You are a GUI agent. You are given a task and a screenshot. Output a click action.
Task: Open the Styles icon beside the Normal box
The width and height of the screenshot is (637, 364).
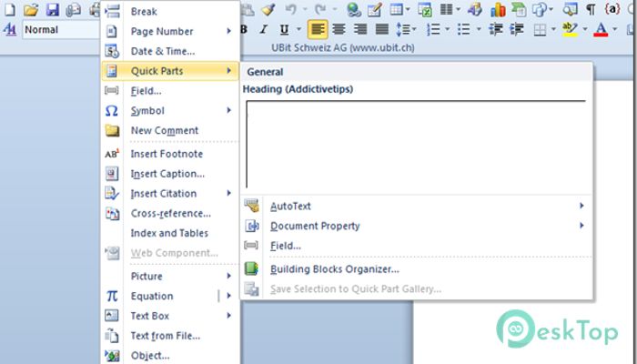pos(10,30)
